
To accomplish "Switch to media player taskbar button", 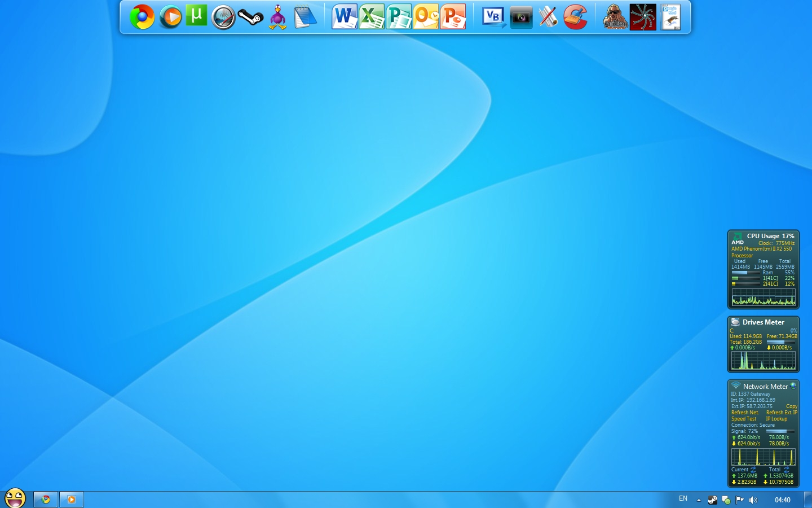I will pos(72,500).
